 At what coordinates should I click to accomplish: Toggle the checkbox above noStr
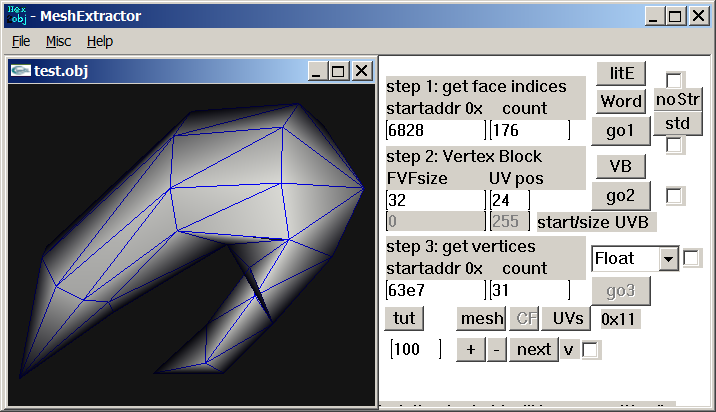[674, 80]
